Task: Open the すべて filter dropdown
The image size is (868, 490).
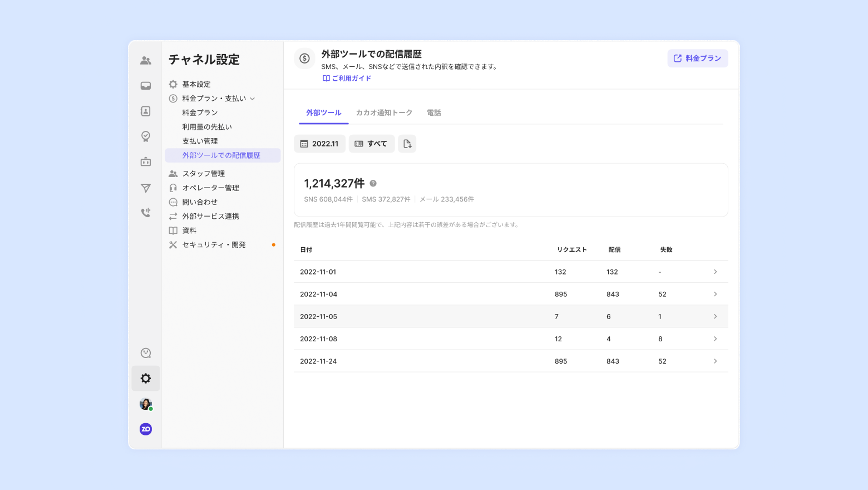Action: tap(371, 144)
